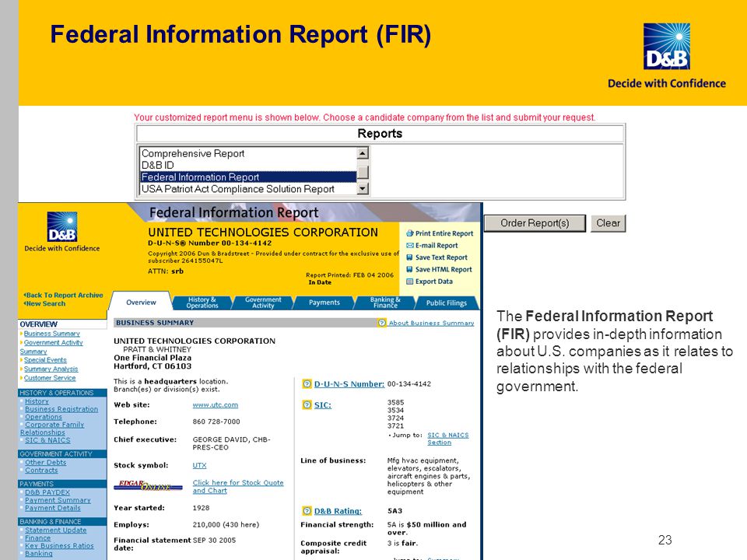The image size is (747, 560).
Task: Open Summary Analysis sidebar link
Action: pyautogui.click(x=51, y=369)
